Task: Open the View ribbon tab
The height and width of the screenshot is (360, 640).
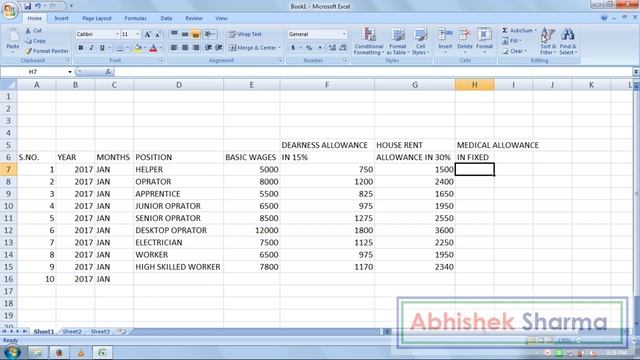Action: pos(221,18)
